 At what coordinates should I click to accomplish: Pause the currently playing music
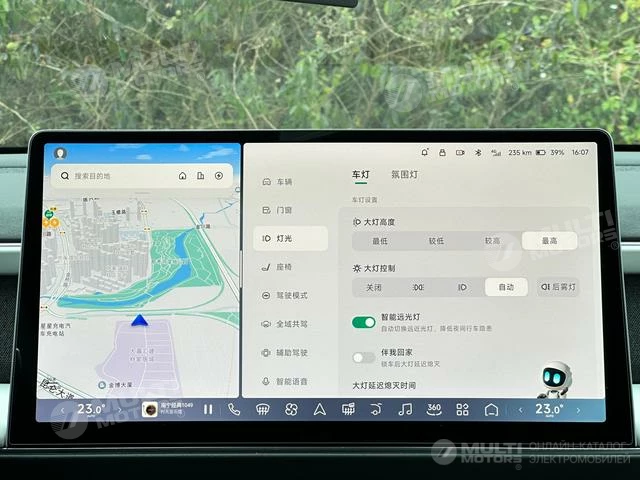click(208, 409)
